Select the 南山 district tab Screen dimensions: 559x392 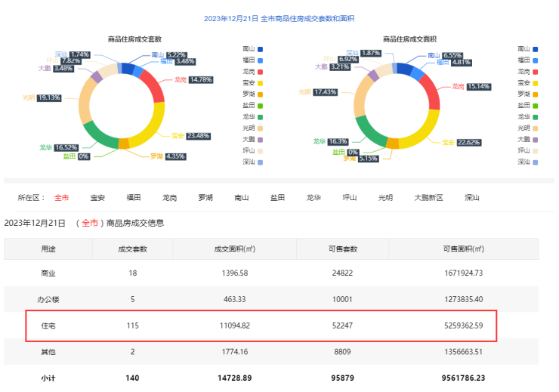click(242, 198)
